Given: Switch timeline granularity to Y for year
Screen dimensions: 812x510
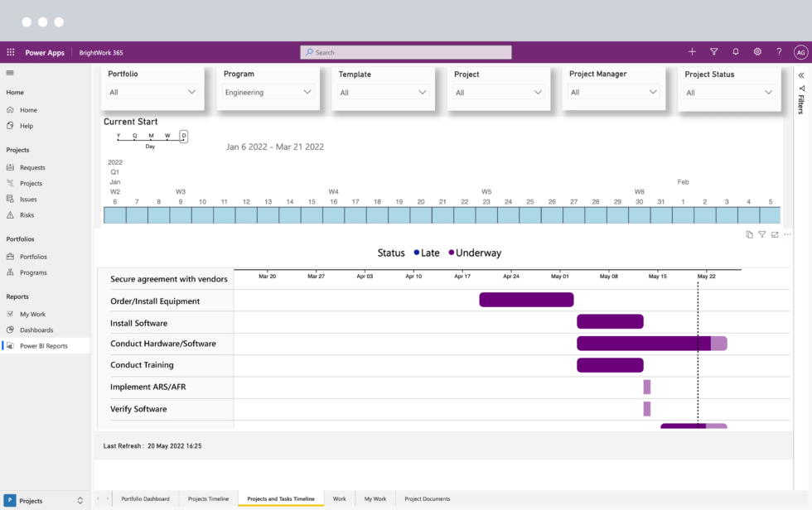Looking at the screenshot, I should pyautogui.click(x=118, y=135).
